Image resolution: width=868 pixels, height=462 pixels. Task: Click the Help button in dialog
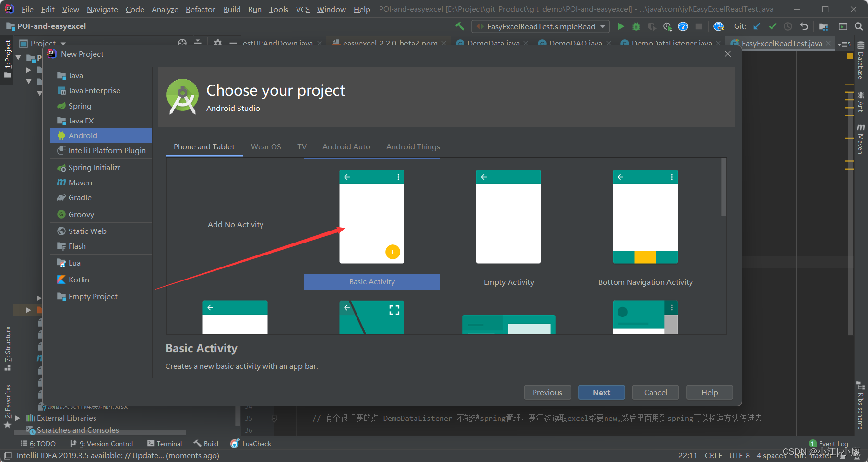pos(710,392)
